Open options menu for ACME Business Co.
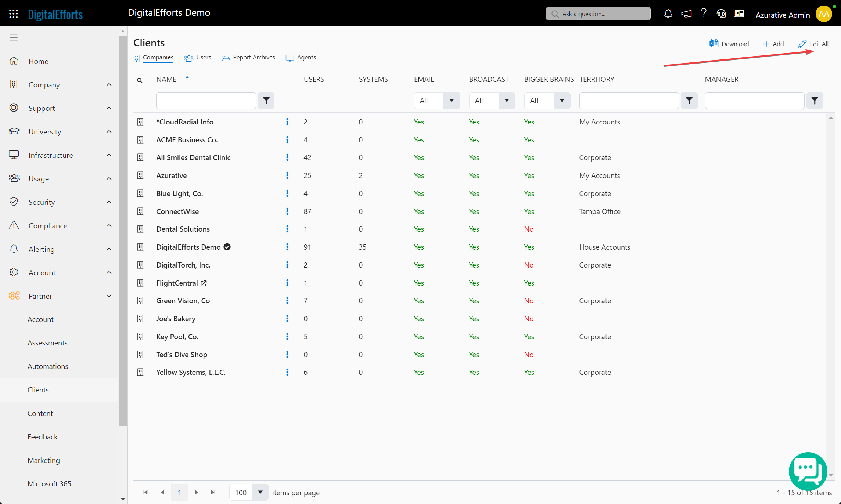The height and width of the screenshot is (504, 841). (x=287, y=140)
